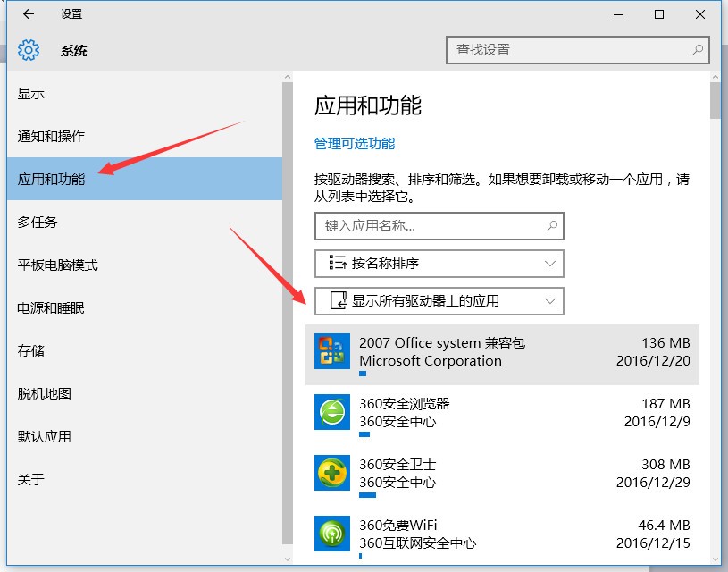Click the 系统 header title
Image resolution: width=728 pixels, height=572 pixels.
tap(74, 50)
